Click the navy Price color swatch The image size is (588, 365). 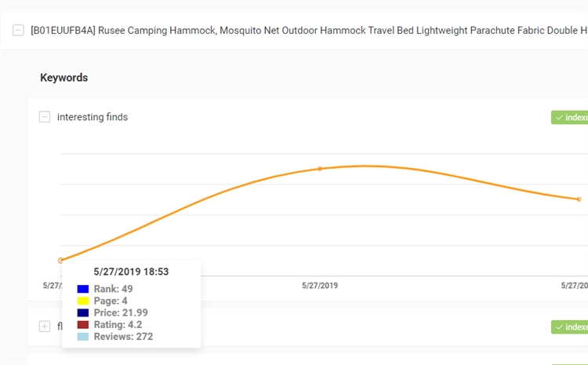tap(83, 312)
